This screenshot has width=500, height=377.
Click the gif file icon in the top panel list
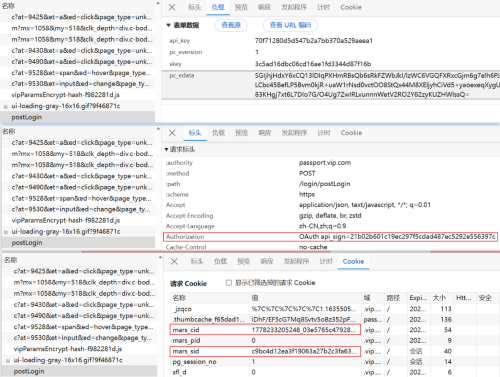point(5,107)
